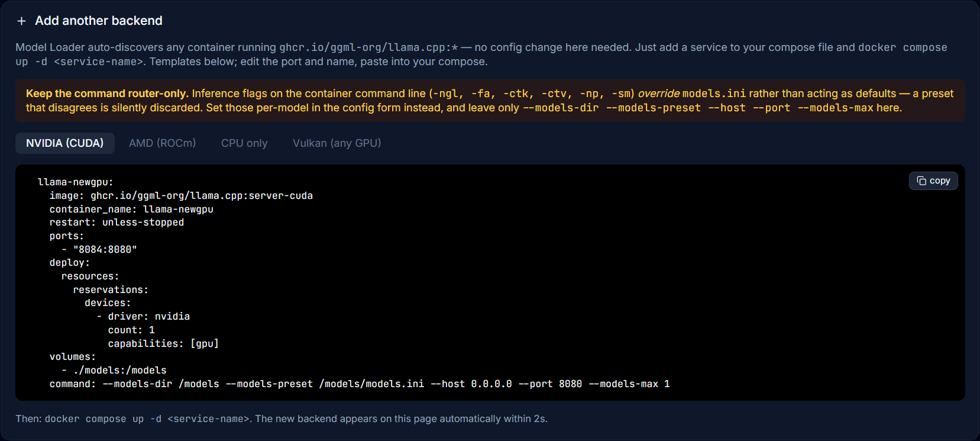The width and height of the screenshot is (980, 441).
Task: Click the llama-newgpu: service name line
Action: tap(76, 182)
